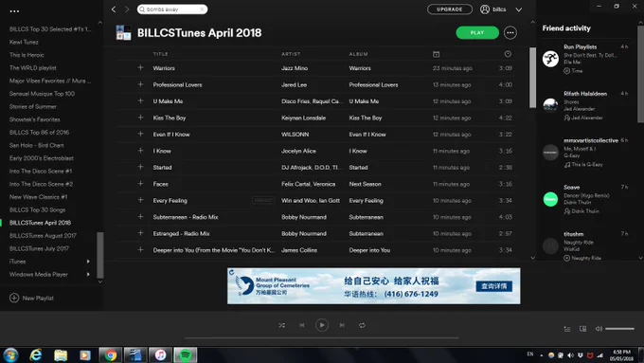The height and width of the screenshot is (363, 644).
Task: Add Professional Lovers using plus icon
Action: point(140,84)
